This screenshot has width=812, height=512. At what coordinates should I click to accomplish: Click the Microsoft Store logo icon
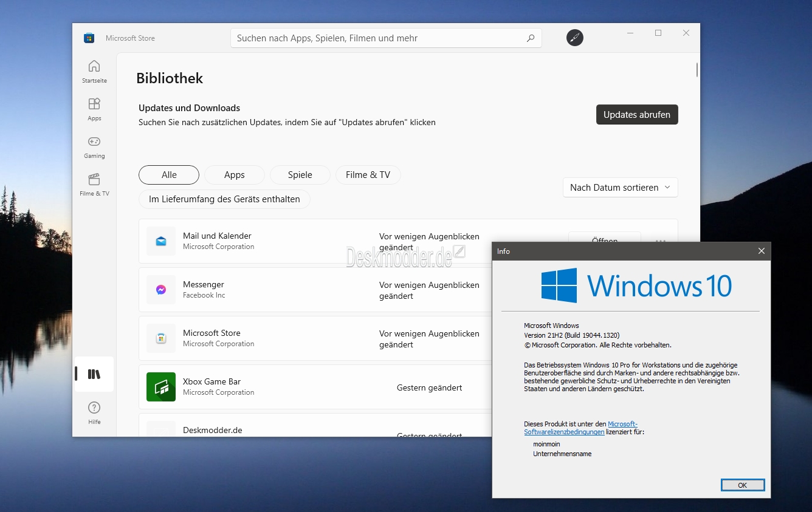point(89,38)
